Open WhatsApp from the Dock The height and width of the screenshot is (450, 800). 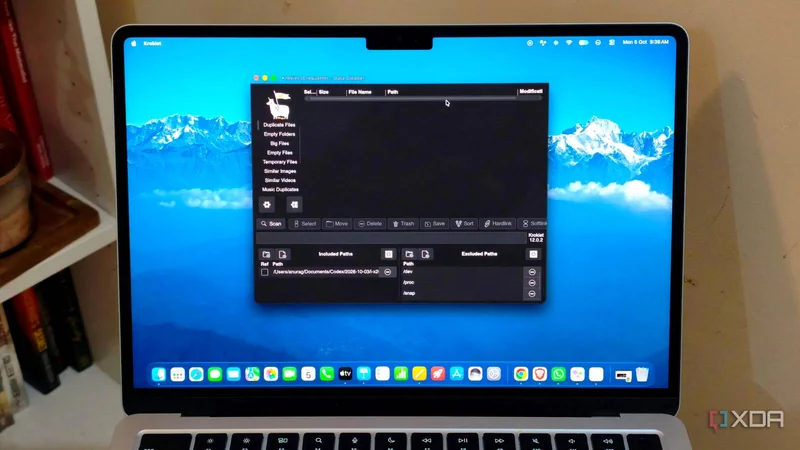(558, 374)
